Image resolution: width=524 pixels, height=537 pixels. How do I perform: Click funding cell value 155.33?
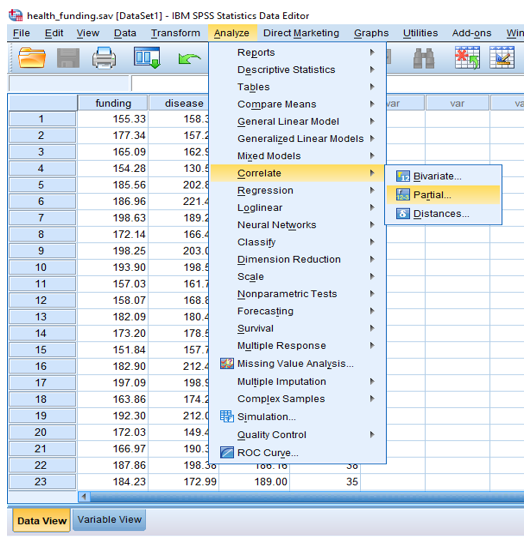[x=113, y=119]
